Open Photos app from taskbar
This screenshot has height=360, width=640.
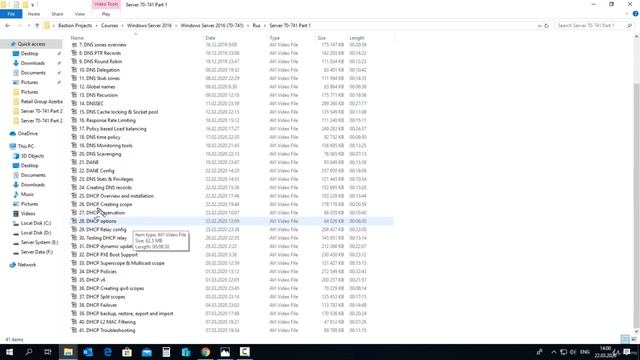click(x=225, y=352)
